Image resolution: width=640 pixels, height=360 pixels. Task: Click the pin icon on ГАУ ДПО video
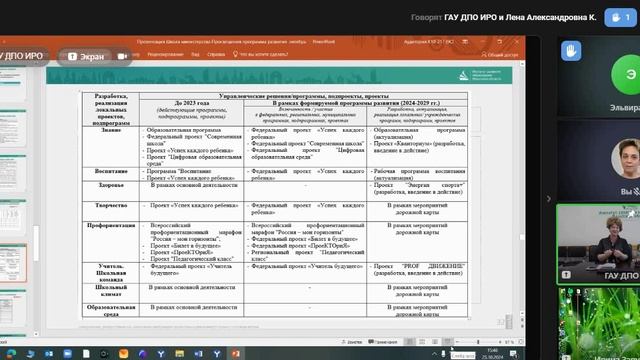[x=631, y=213]
